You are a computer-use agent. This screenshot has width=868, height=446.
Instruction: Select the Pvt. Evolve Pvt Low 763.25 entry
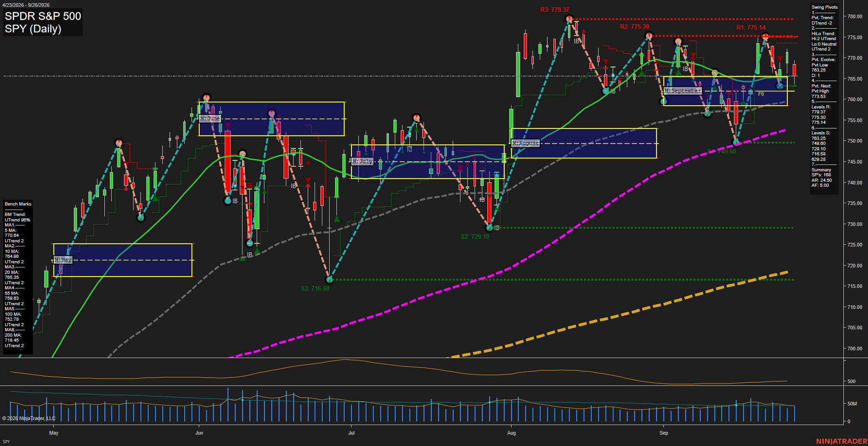[823, 65]
